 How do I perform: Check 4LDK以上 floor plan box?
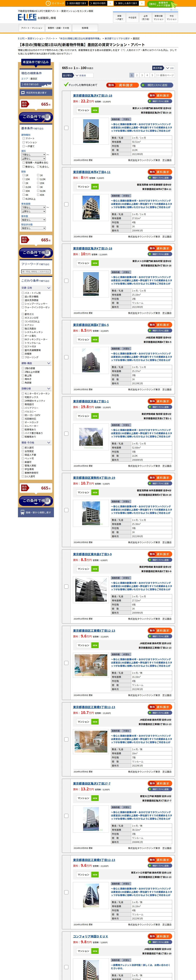click(x=24, y=199)
